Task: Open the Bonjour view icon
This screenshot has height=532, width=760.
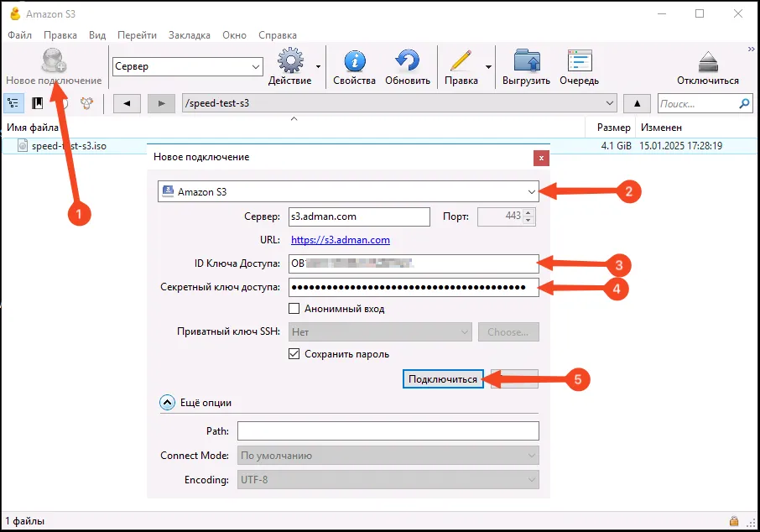Action: point(86,103)
